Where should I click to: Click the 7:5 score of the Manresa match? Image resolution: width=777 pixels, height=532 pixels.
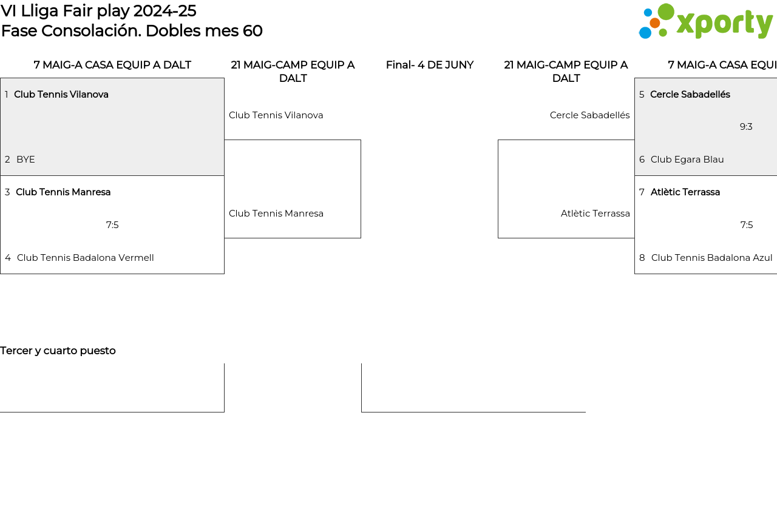pyautogui.click(x=112, y=225)
